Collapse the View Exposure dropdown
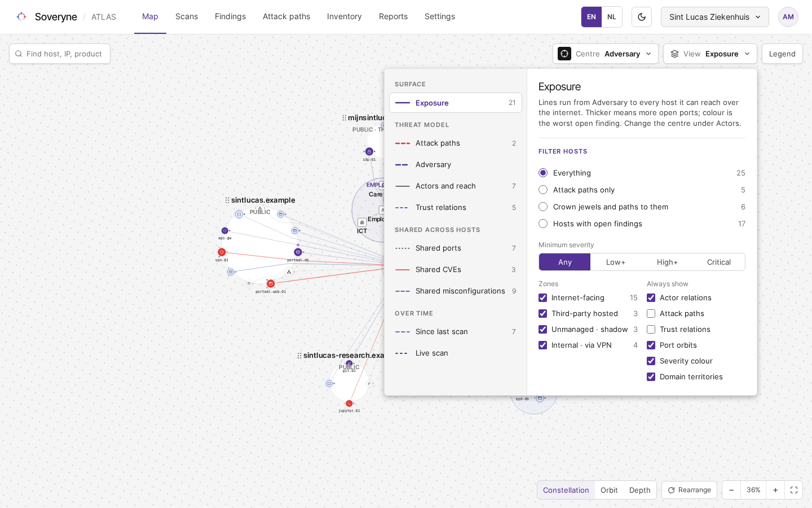 point(710,54)
